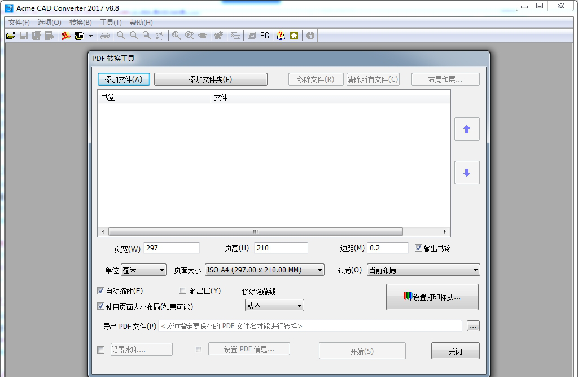Open the 文件(F) menu

tap(19, 23)
